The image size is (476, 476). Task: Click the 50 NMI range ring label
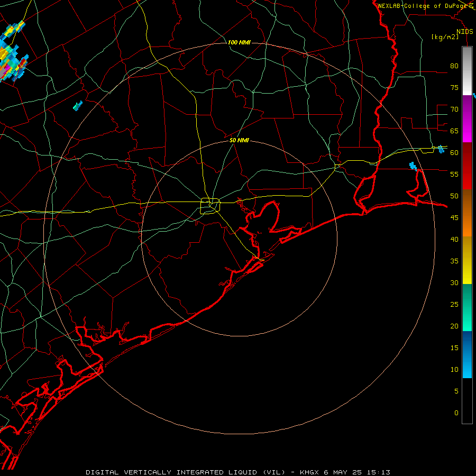point(239,140)
